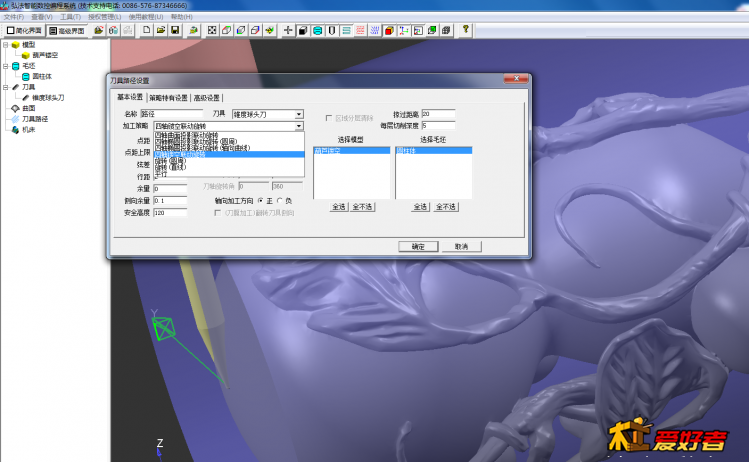The image size is (749, 462).
Task: Open the 使用教程(U) menu
Action: click(146, 17)
